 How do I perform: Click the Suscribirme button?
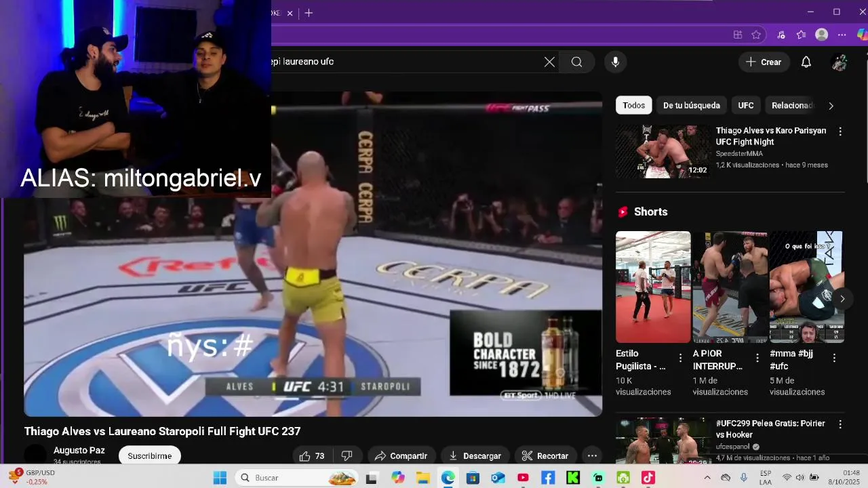(150, 456)
